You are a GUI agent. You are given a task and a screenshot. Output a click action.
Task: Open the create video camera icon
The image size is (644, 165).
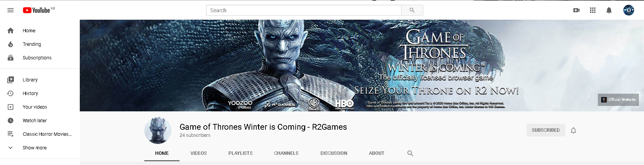click(x=576, y=10)
